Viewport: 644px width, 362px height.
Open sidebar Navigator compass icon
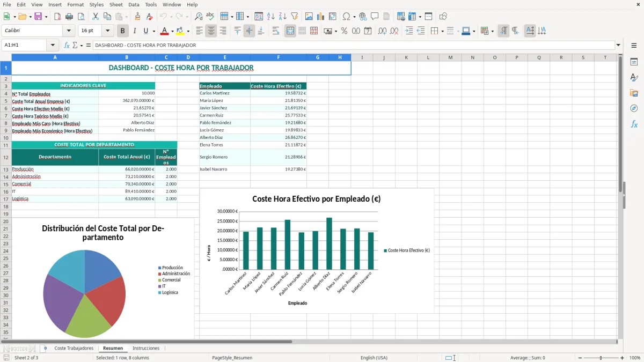pos(634,108)
